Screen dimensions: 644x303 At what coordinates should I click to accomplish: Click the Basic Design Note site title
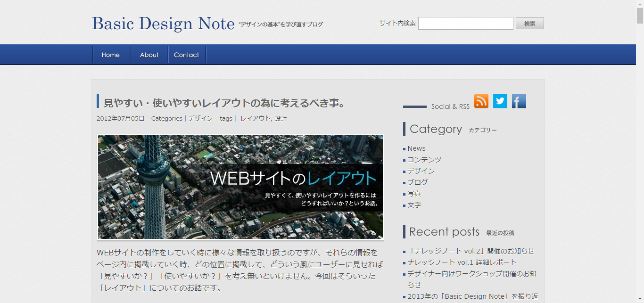pyautogui.click(x=163, y=24)
